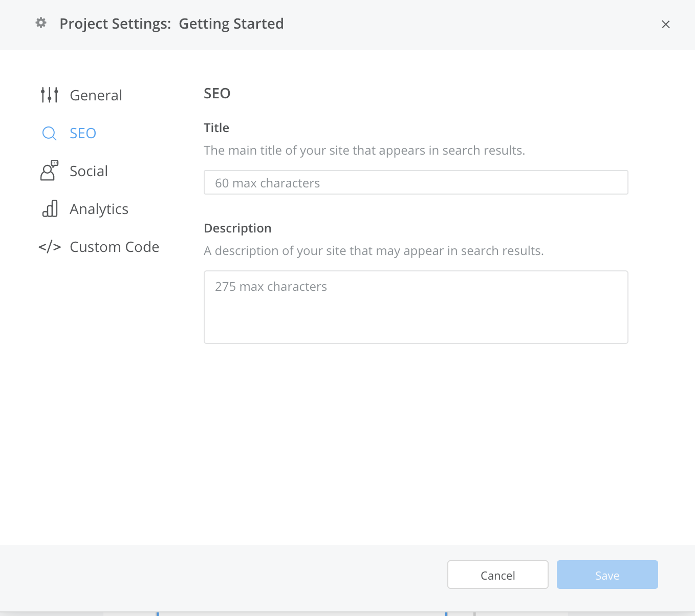
Task: Click the General sliders icon
Action: [49, 95]
